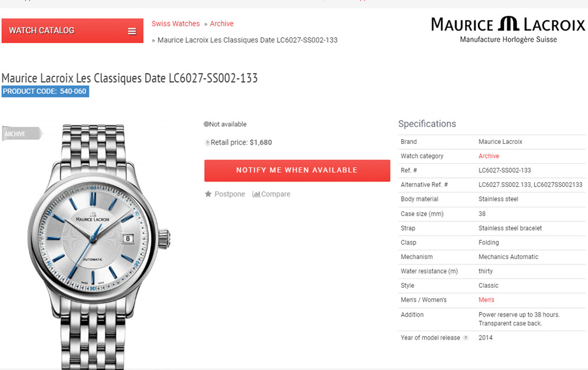This screenshot has height=370, width=588.
Task: Click the bar chart icon beside Compare
Action: tap(256, 194)
